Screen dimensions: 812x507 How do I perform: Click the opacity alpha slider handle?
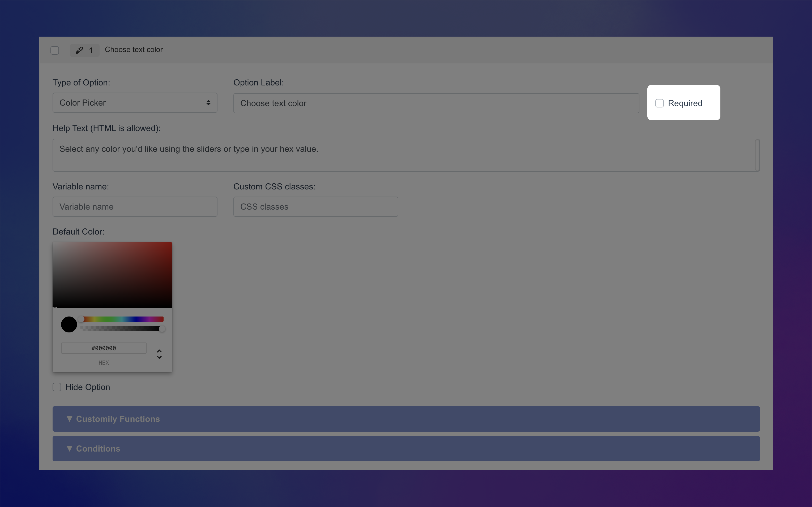[x=162, y=329]
